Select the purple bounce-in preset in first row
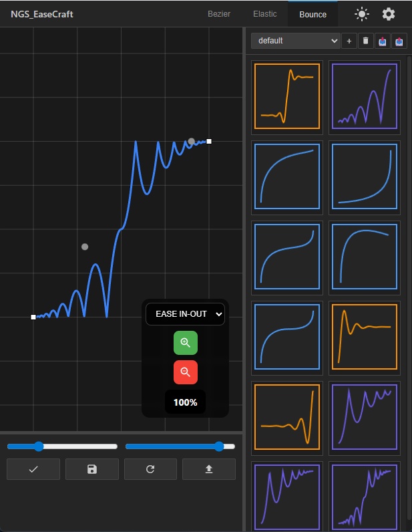 (x=364, y=96)
